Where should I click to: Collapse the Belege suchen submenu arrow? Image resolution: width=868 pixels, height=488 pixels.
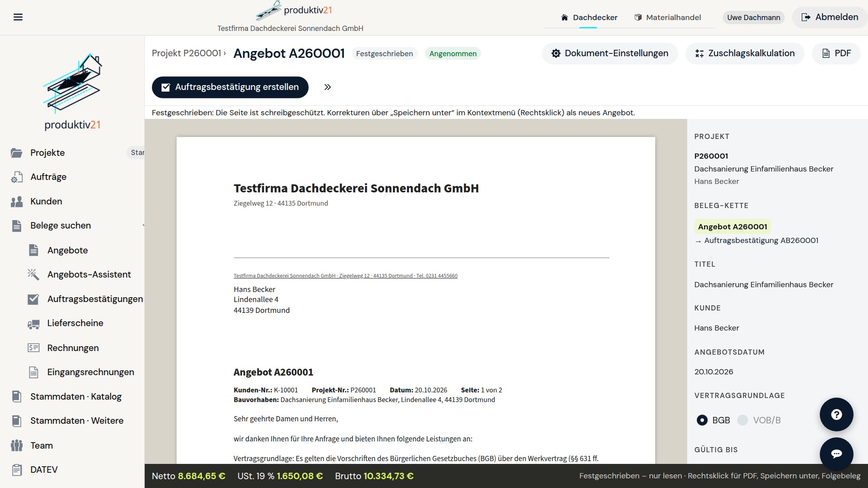[x=143, y=226]
